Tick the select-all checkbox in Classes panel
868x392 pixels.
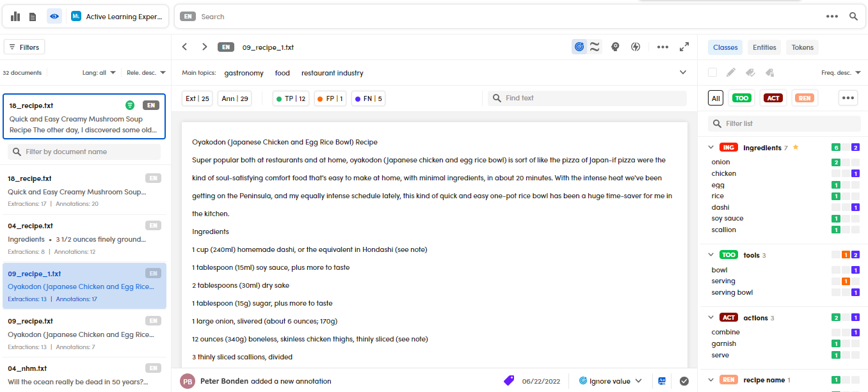(x=712, y=72)
